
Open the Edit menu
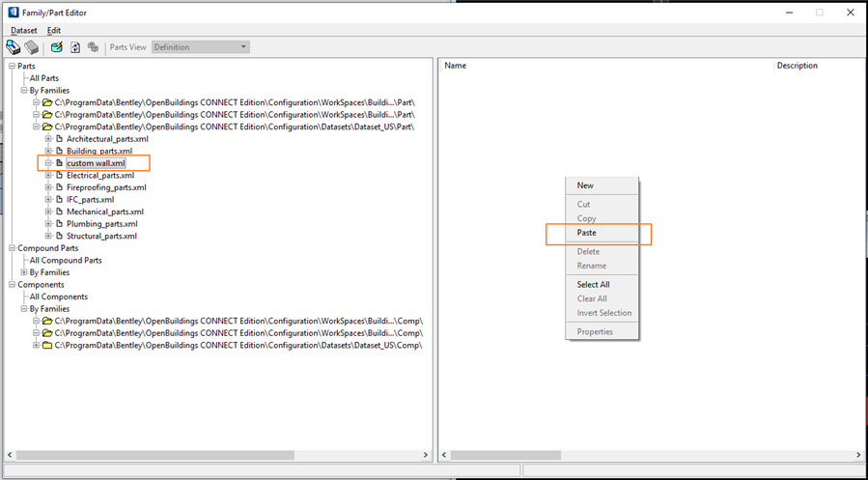[54, 31]
